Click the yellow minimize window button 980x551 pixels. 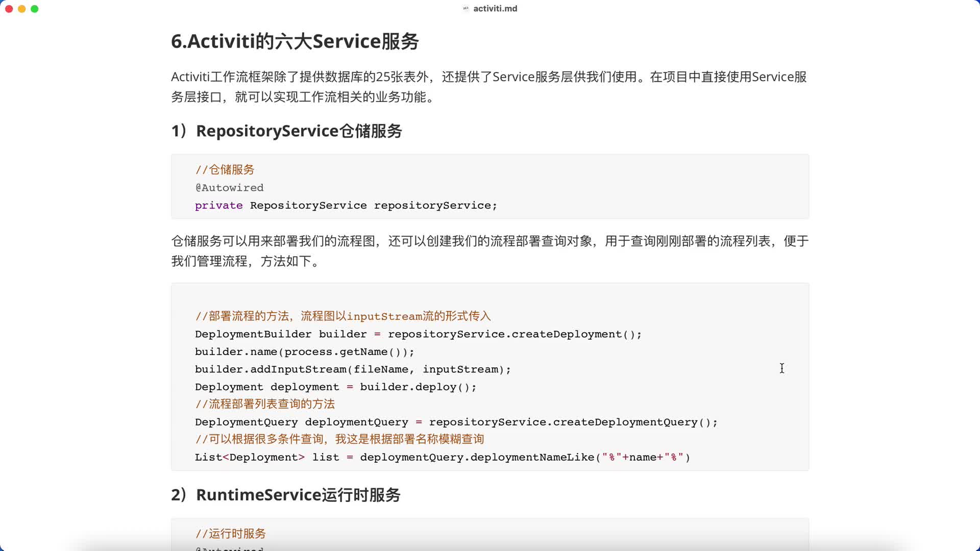21,9
